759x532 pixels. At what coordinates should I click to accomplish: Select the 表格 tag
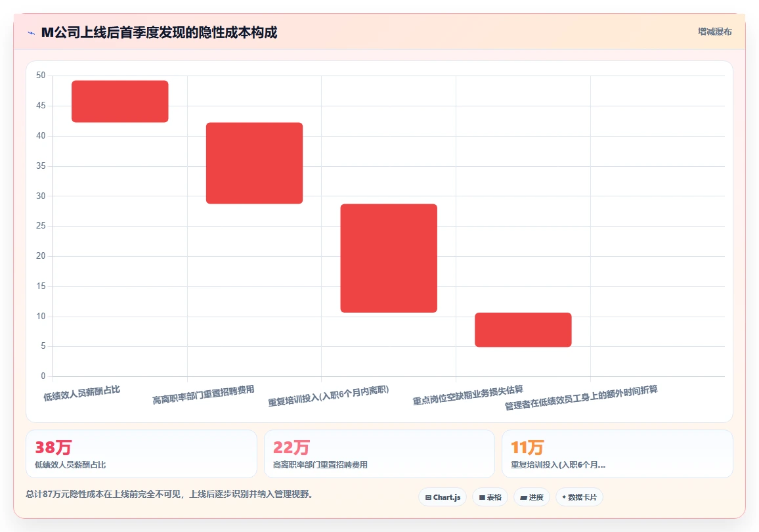click(490, 497)
